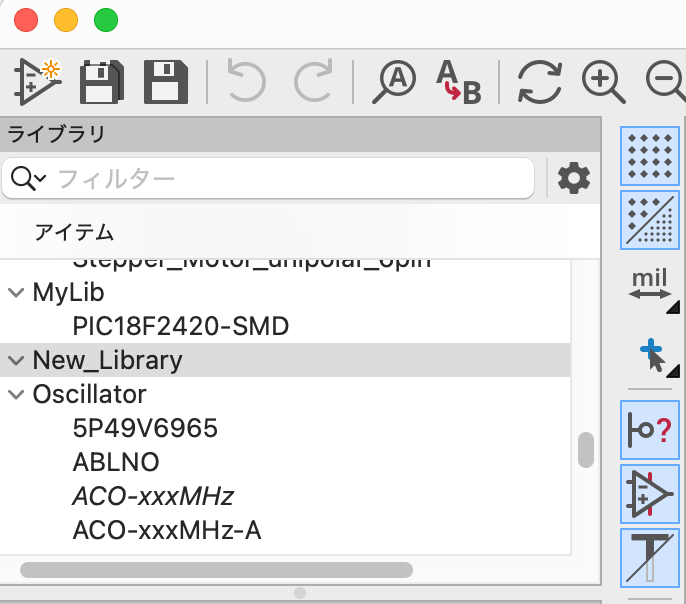Select the ACO-xxxMHz symbol

pyautogui.click(x=285, y=496)
